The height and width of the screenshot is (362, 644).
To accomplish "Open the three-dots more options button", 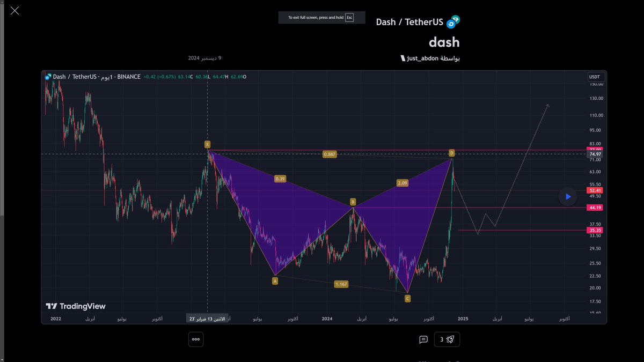I will [x=196, y=339].
